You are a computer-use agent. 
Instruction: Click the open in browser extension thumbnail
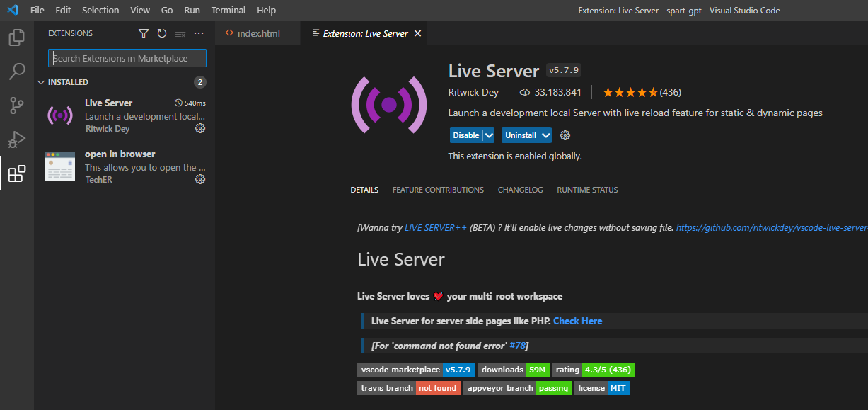tap(60, 166)
